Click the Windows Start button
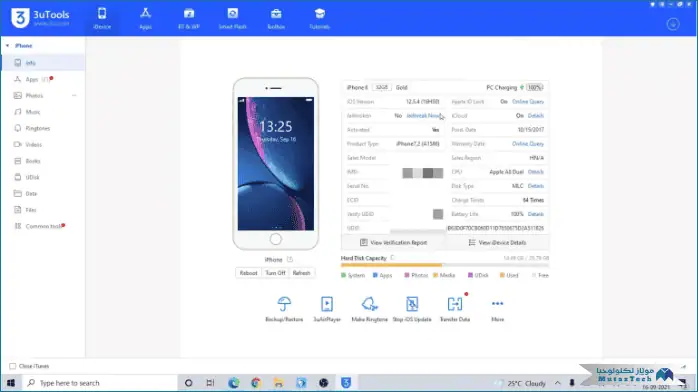Image resolution: width=698 pixels, height=392 pixels. (x=11, y=383)
